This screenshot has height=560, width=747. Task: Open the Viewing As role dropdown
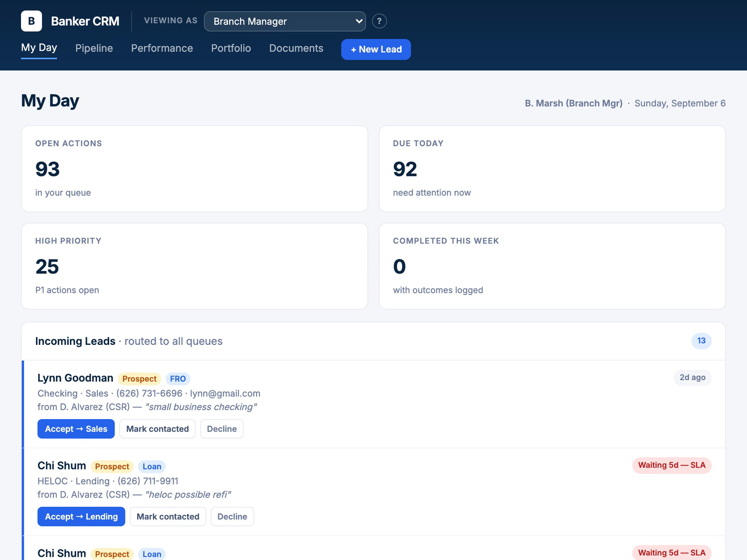tap(285, 21)
